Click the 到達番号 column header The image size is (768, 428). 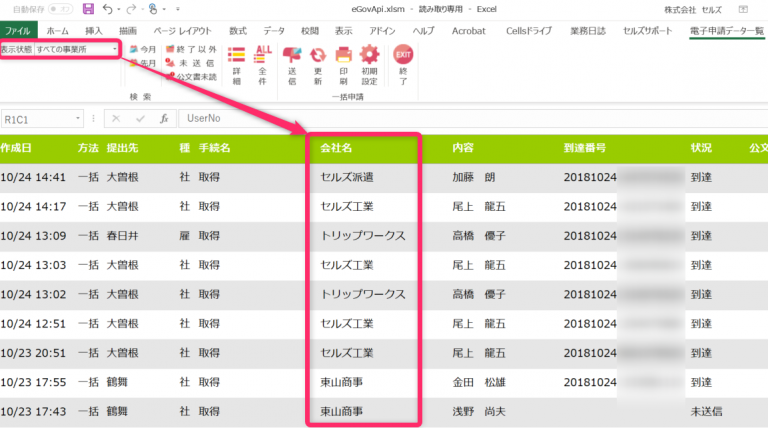coord(585,148)
